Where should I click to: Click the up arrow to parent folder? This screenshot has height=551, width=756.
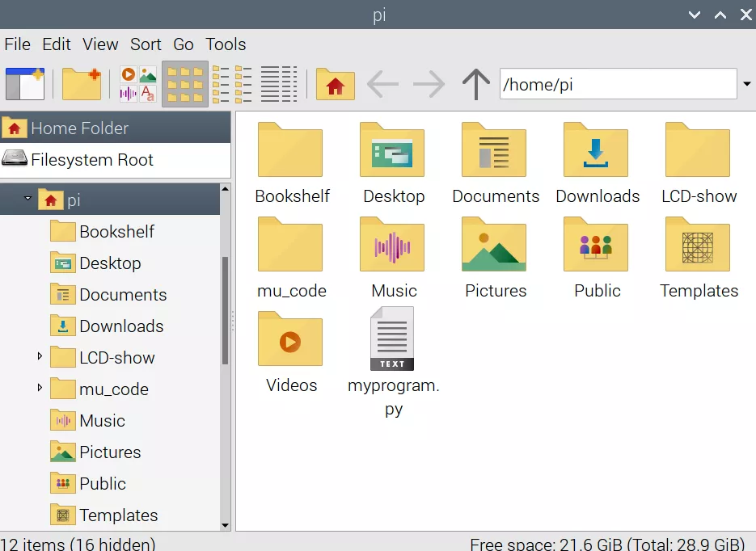point(475,84)
